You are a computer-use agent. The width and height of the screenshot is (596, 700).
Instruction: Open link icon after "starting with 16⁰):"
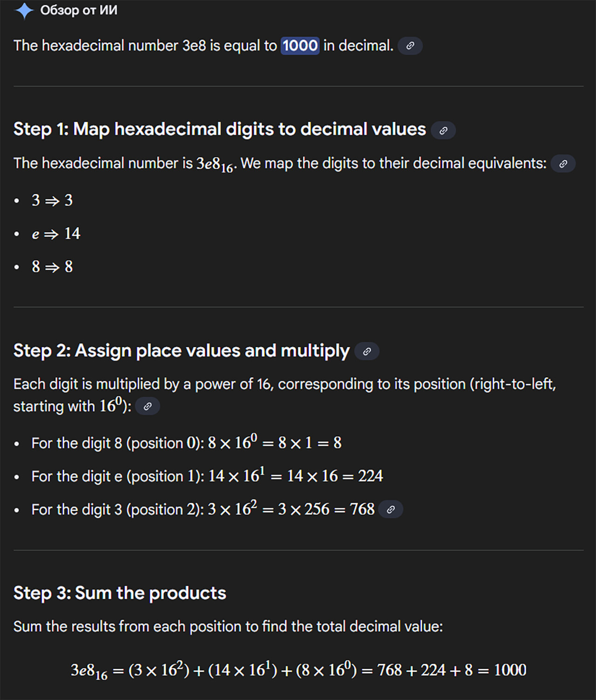tap(147, 406)
